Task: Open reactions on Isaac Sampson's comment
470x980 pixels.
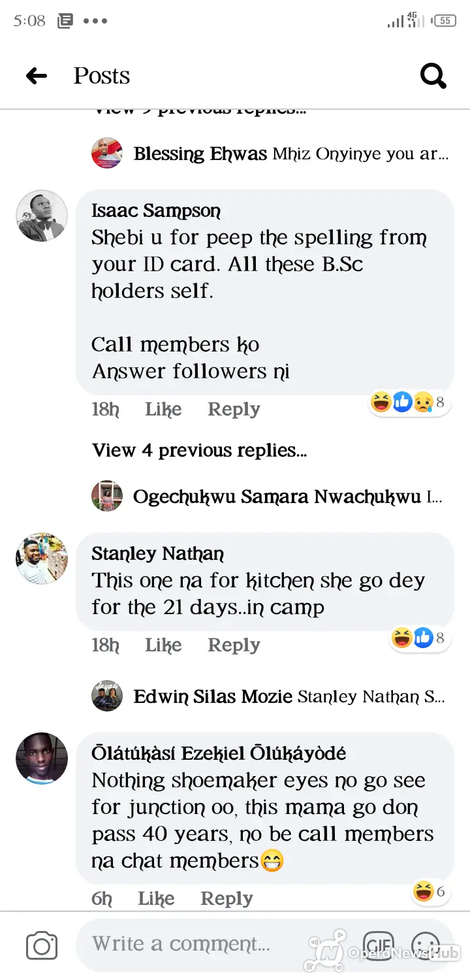Action: tap(410, 402)
